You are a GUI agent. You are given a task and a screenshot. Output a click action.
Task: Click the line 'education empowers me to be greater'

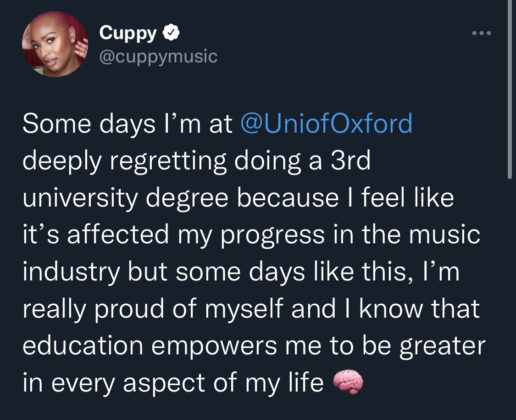tap(254, 346)
